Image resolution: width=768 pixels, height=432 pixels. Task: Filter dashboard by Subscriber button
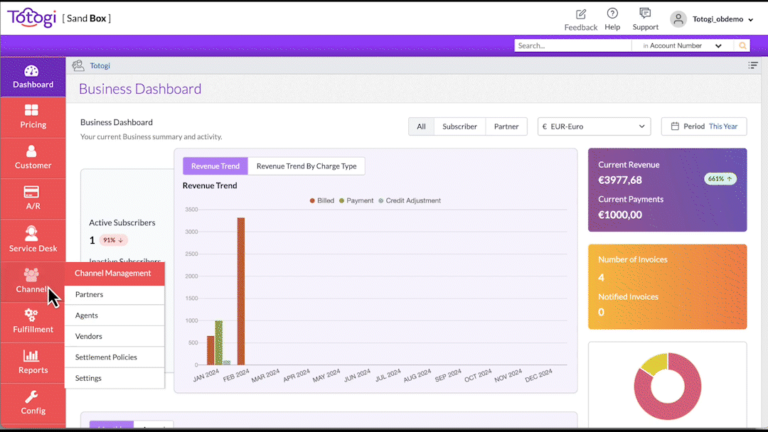460,127
